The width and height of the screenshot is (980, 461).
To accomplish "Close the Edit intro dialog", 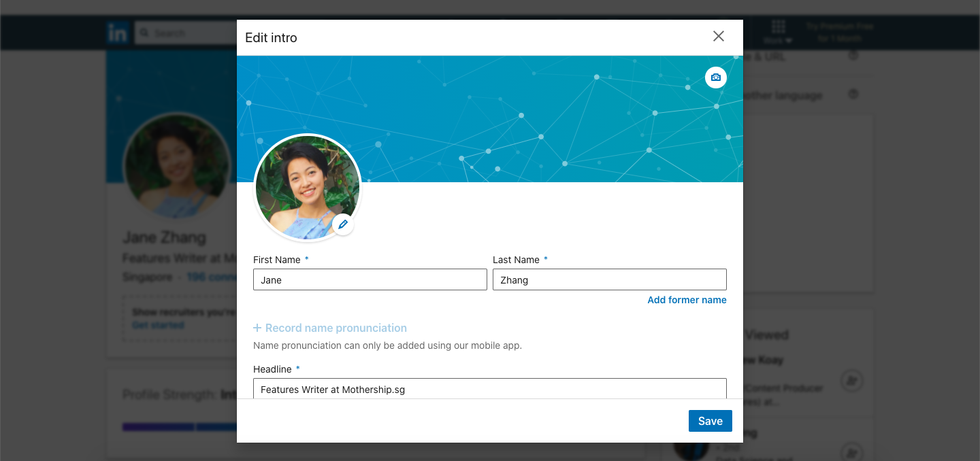I will 719,36.
